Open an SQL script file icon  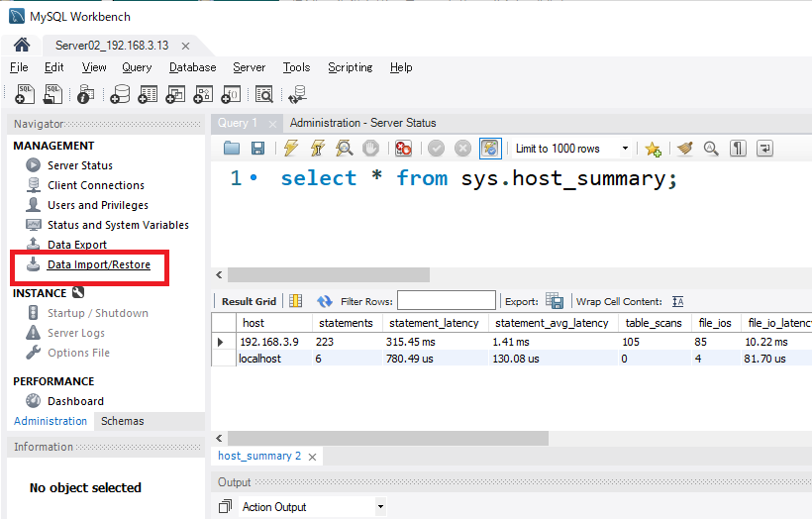pos(52,94)
